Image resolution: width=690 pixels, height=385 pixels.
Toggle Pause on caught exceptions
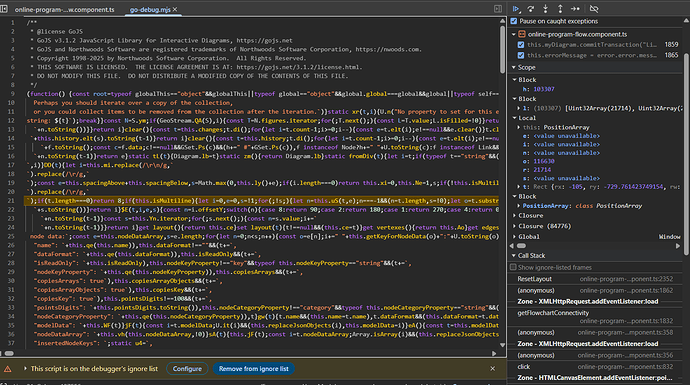click(x=514, y=21)
